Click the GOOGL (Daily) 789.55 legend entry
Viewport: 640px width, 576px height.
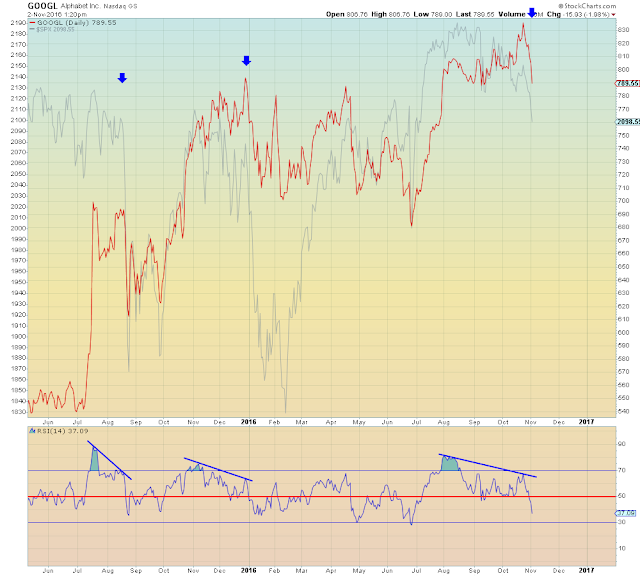pyautogui.click(x=76, y=22)
